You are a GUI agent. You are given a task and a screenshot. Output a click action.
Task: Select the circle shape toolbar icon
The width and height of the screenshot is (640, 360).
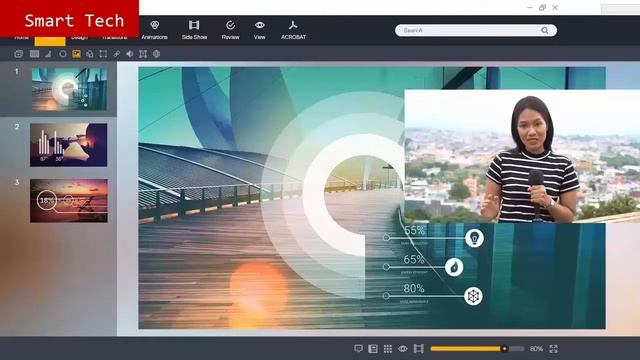tap(62, 54)
